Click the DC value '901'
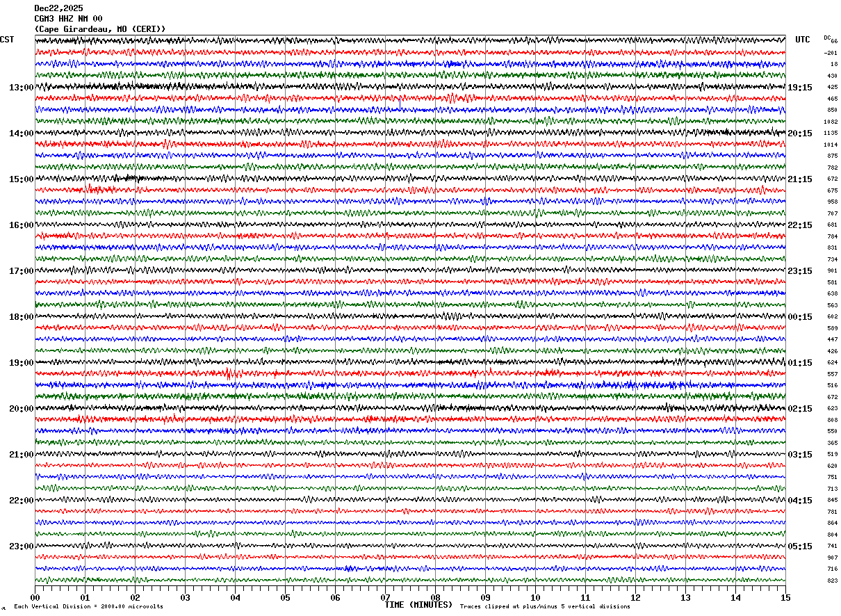This screenshot has width=841, height=616. (832, 270)
